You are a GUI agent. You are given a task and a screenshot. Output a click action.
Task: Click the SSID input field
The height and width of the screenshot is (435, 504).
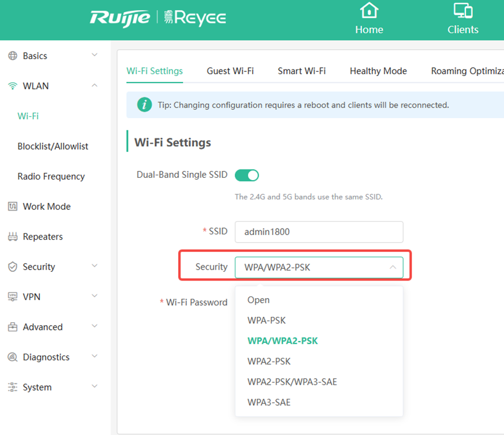319,232
